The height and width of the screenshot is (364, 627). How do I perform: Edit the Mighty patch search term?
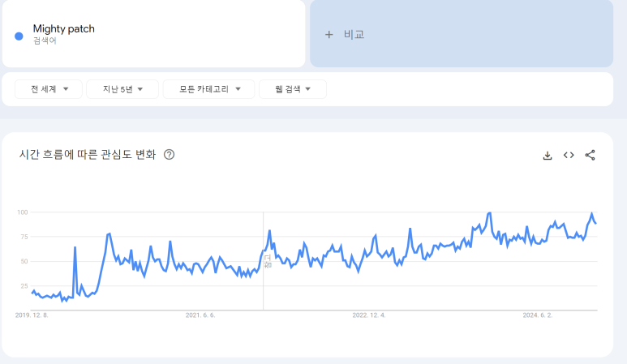[63, 28]
